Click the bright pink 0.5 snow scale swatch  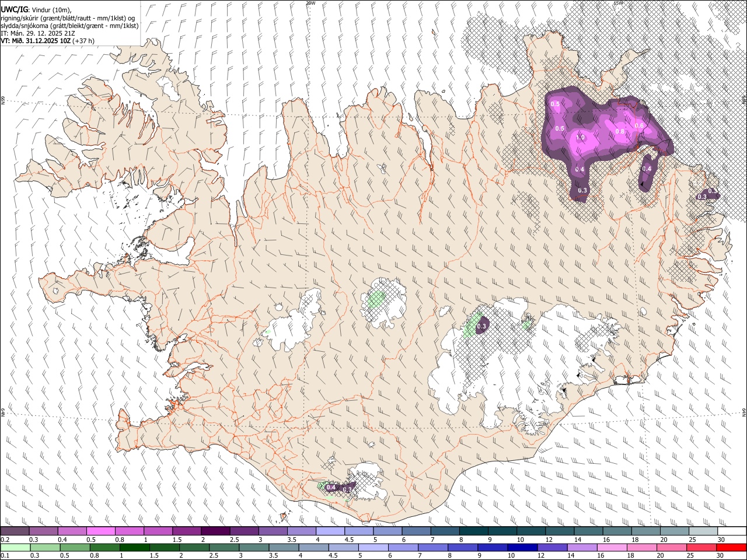pyautogui.click(x=100, y=531)
